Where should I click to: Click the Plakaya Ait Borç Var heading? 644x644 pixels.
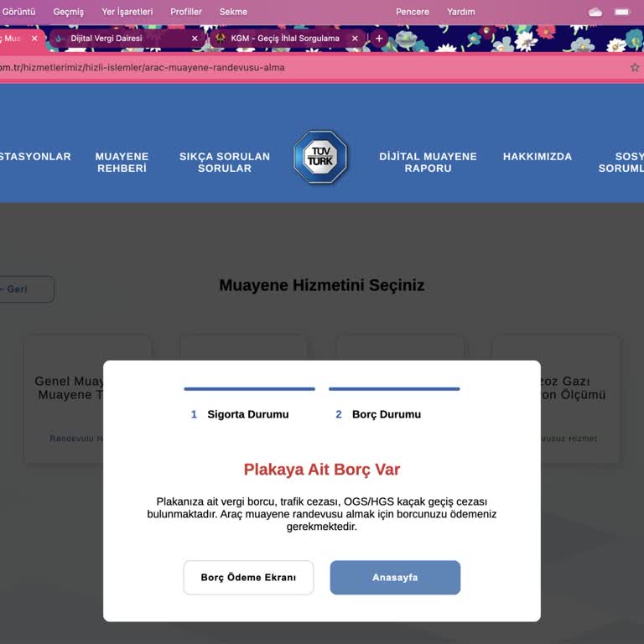(322, 469)
